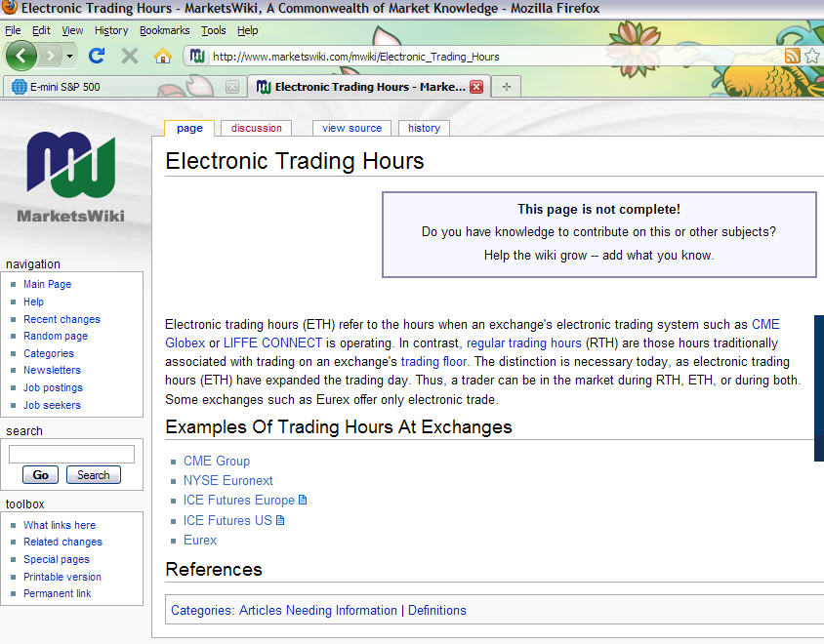Open Permanent link in toolbox
Viewport: 824px width, 644px height.
57,593
